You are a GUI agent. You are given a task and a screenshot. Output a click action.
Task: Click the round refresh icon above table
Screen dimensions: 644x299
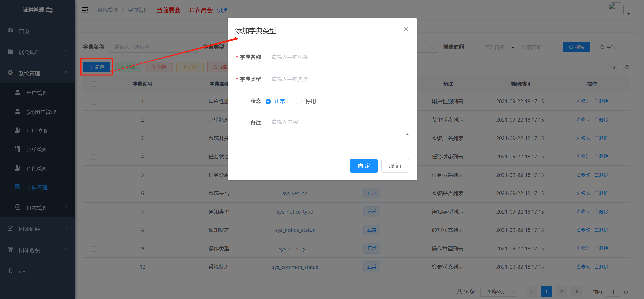pyautogui.click(x=627, y=67)
